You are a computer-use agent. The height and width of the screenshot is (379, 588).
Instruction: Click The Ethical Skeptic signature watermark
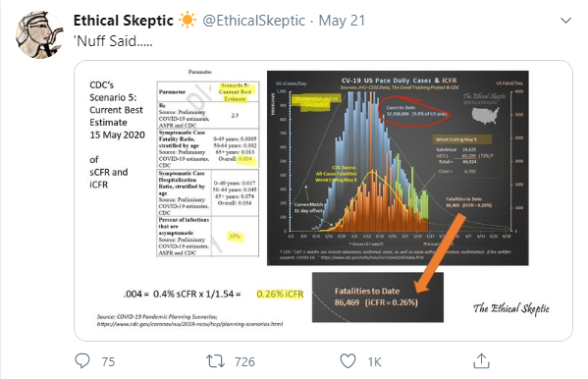tap(510, 308)
